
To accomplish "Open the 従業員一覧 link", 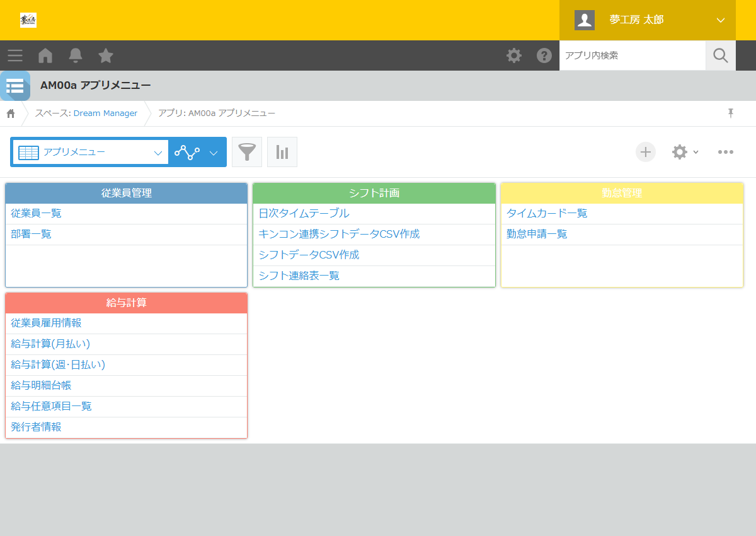I will click(x=36, y=214).
